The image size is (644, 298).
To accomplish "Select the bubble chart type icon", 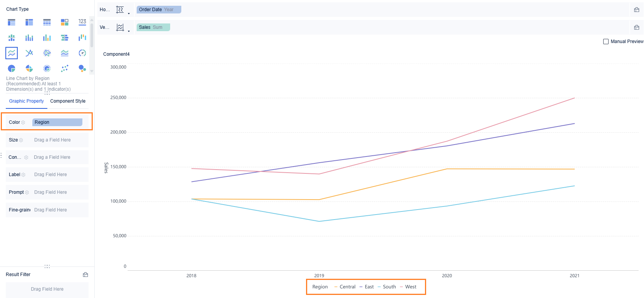I will click(x=82, y=68).
